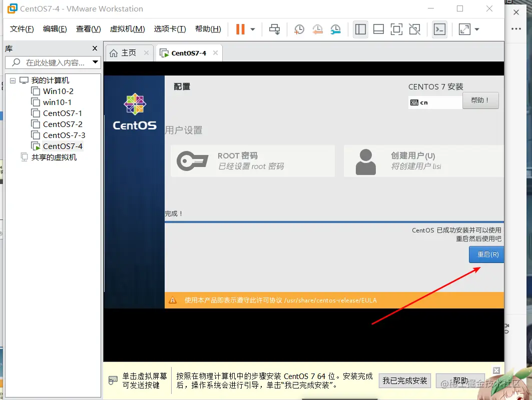The image size is (532, 400).
Task: Select the CentOS7-2 virtual machine
Action: pyautogui.click(x=63, y=124)
